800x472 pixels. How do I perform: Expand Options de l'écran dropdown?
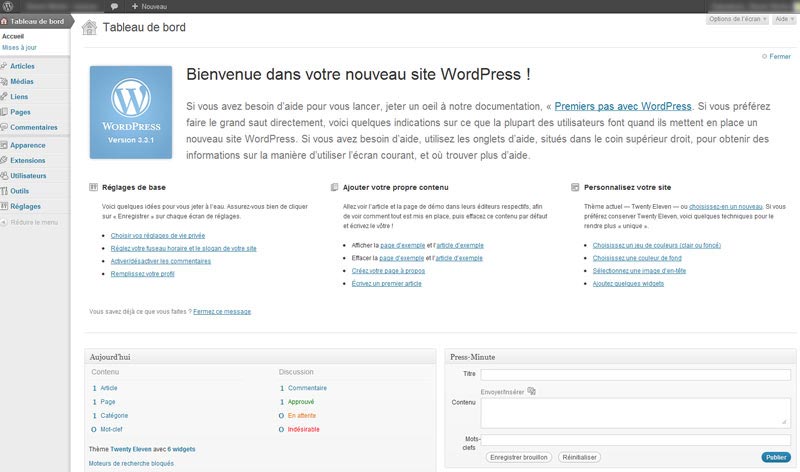pyautogui.click(x=737, y=19)
